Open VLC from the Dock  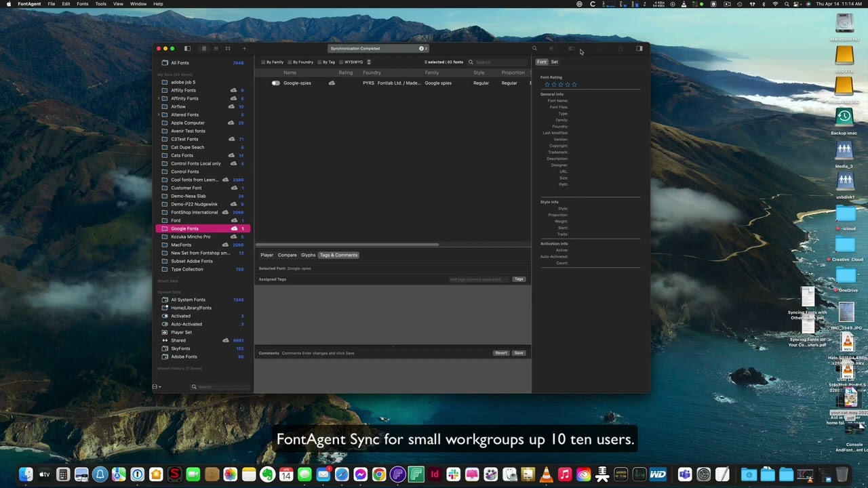(546, 474)
